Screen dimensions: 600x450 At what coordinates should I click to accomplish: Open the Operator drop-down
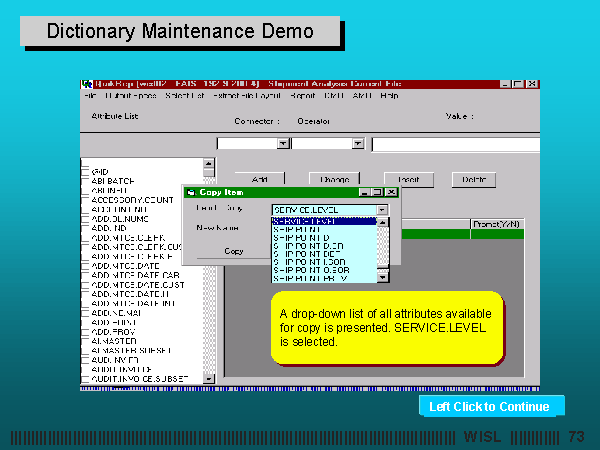pos(358,144)
